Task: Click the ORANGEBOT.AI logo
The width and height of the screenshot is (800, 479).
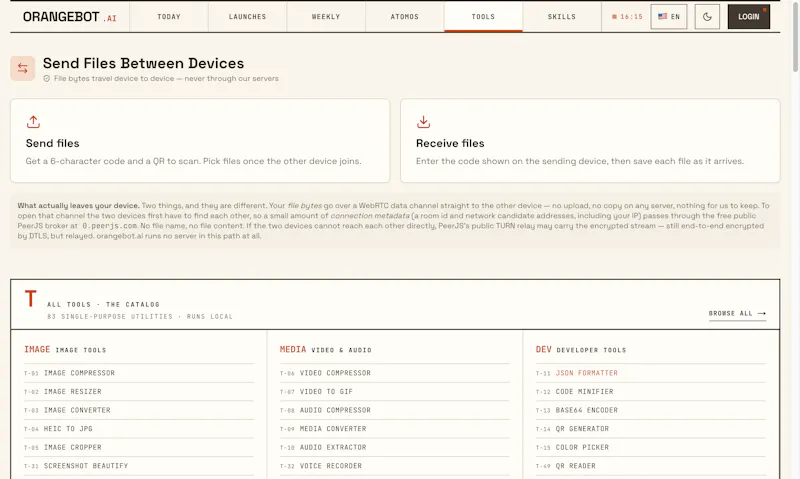Action: (69, 17)
